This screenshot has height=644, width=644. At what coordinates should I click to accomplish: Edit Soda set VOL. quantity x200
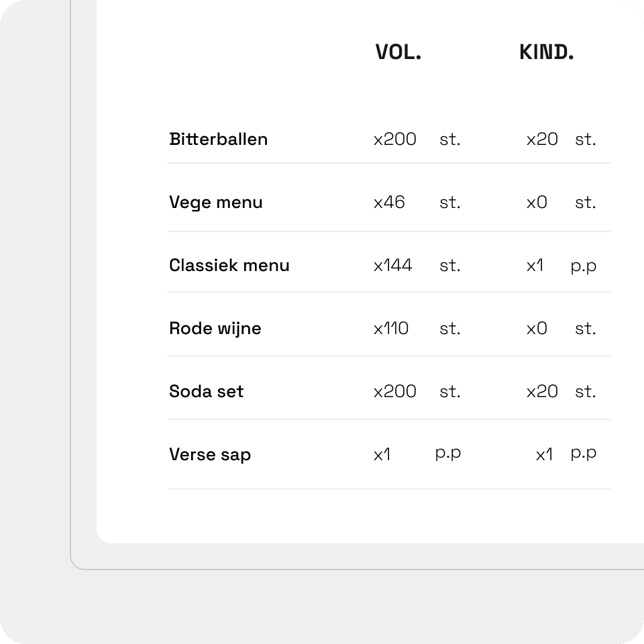pyautogui.click(x=394, y=391)
